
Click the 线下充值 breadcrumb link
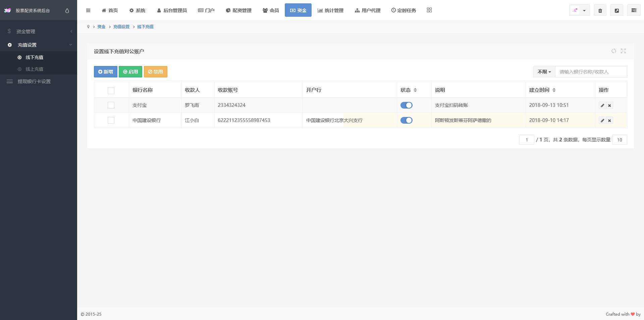pos(145,27)
